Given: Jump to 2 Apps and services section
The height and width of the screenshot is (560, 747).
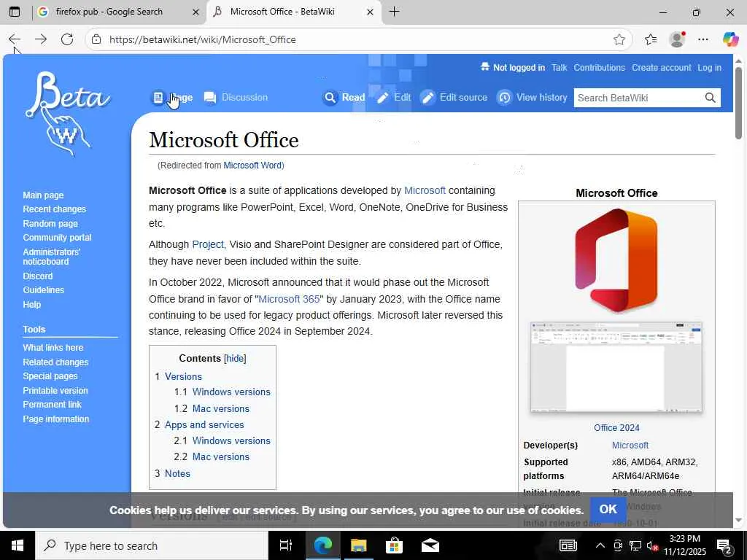Looking at the screenshot, I should (x=199, y=425).
